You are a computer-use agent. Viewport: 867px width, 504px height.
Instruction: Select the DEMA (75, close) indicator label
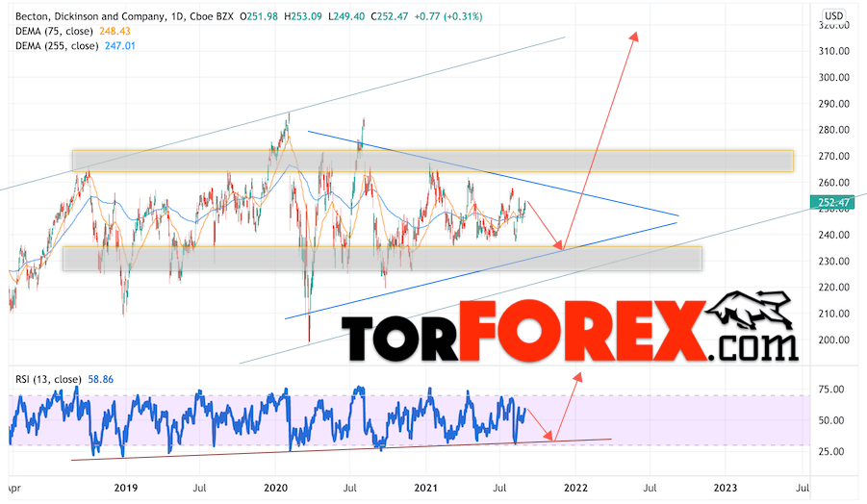click(x=54, y=32)
